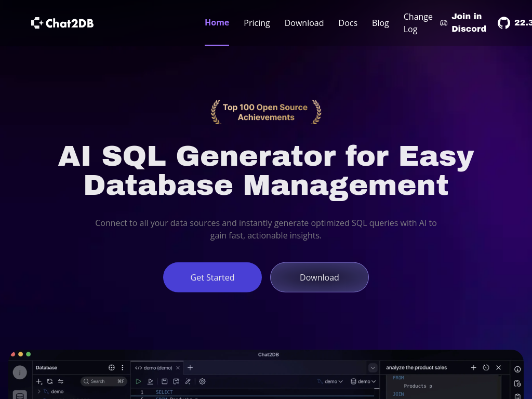This screenshot has height=399, width=532.
Task: Go to the Docs menu item
Action: tap(348, 23)
